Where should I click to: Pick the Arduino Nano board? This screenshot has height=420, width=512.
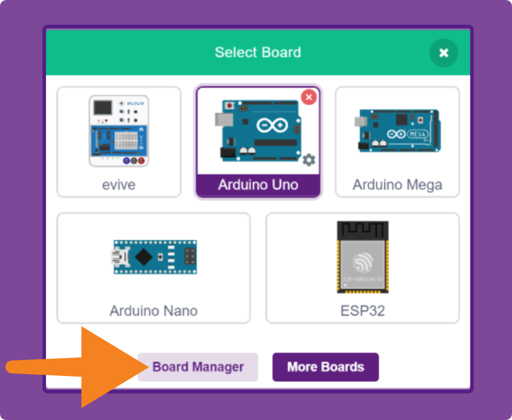[153, 268]
